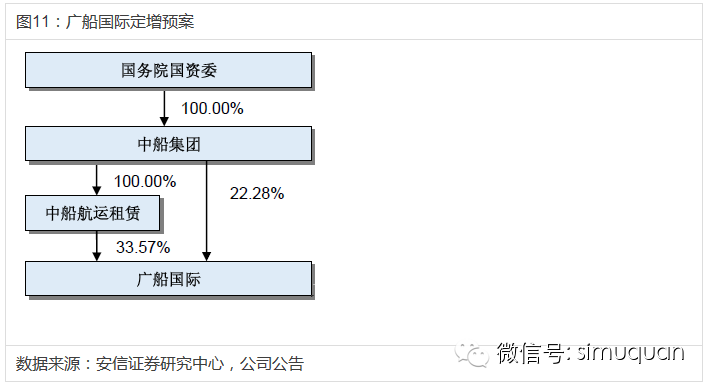Viewport: 707px width, 389px height.
Task: Click 公司公告 text in the footer
Action: pyautogui.click(x=272, y=363)
